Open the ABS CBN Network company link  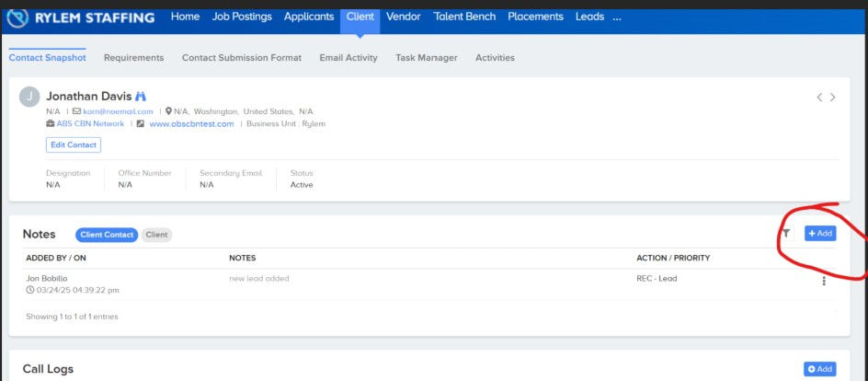click(90, 124)
